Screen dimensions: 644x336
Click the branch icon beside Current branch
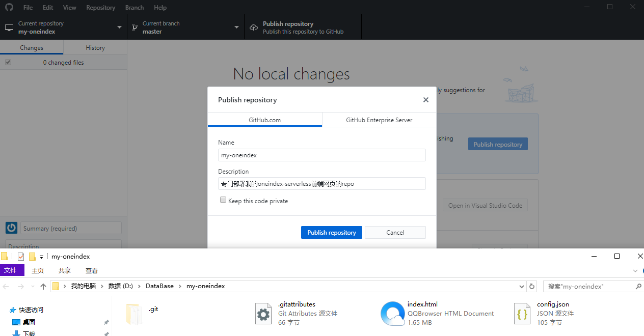coord(135,27)
